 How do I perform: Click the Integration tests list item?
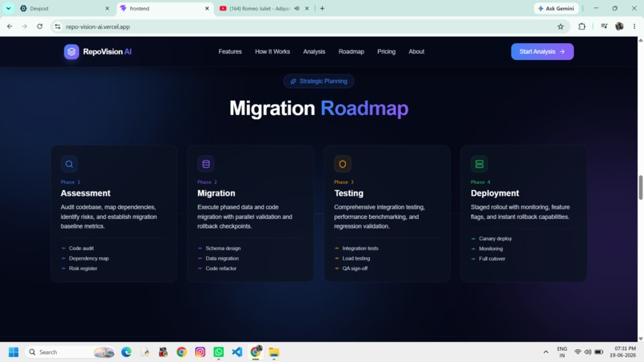coord(360,249)
